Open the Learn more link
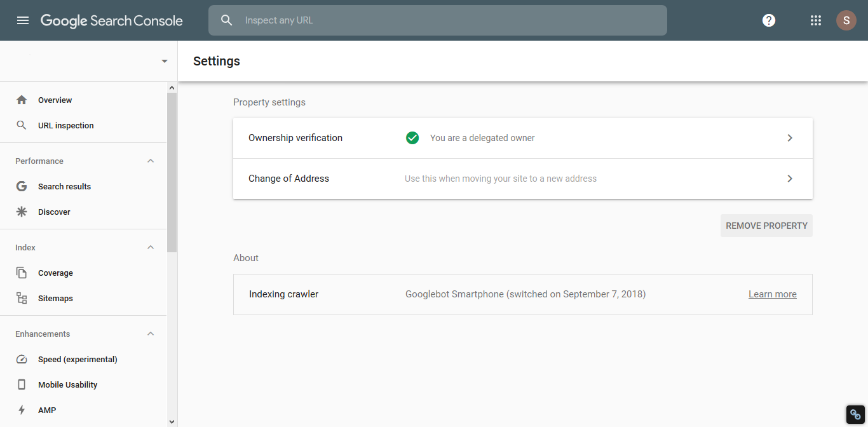Screen dimensions: 868x427 [x=772, y=294]
